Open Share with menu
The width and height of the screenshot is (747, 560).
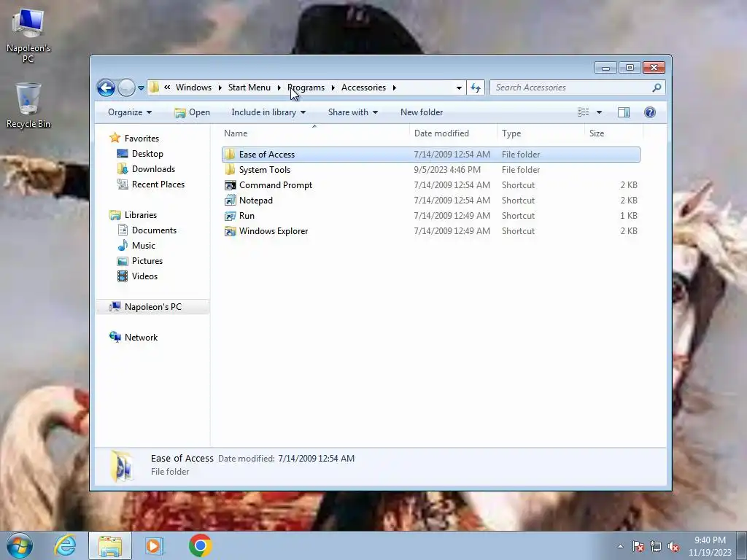[352, 112]
